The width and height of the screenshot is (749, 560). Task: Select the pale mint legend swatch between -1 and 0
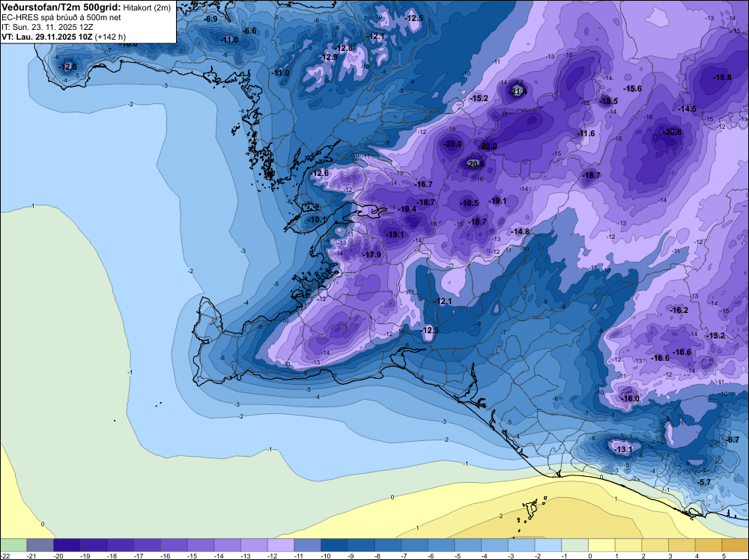click(575, 545)
